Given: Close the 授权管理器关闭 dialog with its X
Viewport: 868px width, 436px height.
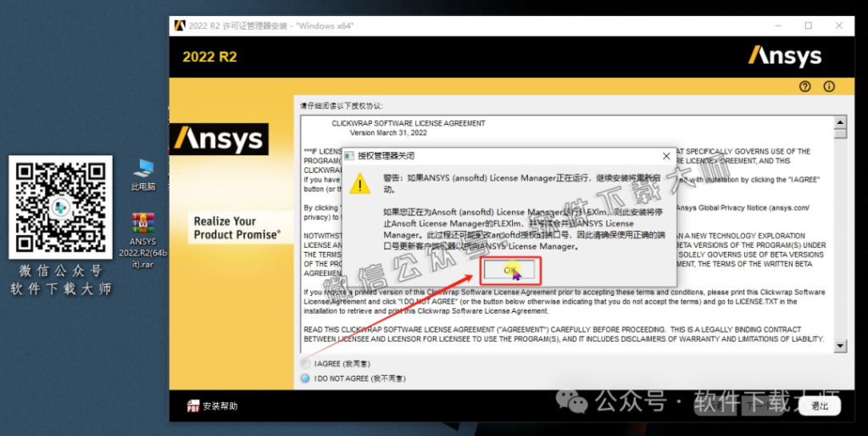Looking at the screenshot, I should click(666, 156).
